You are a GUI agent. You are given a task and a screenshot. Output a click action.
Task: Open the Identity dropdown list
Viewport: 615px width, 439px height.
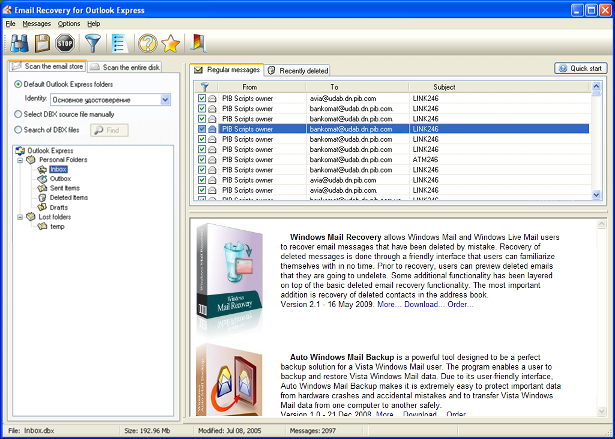point(165,100)
